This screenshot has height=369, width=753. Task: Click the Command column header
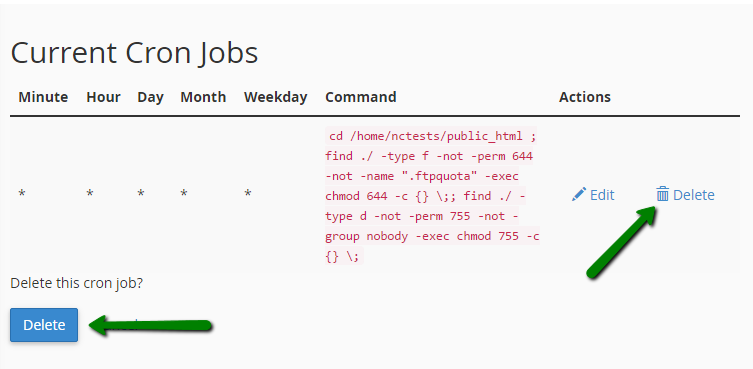(361, 97)
